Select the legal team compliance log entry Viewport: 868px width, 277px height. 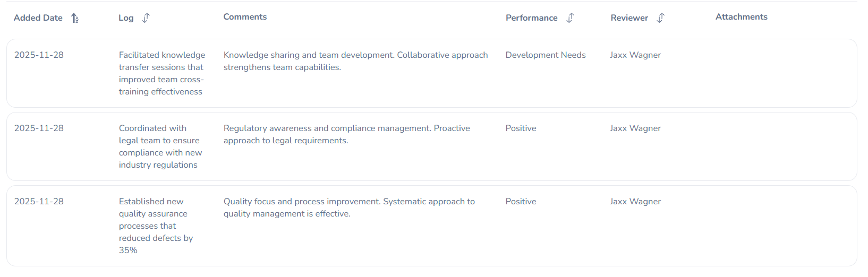pos(160,146)
